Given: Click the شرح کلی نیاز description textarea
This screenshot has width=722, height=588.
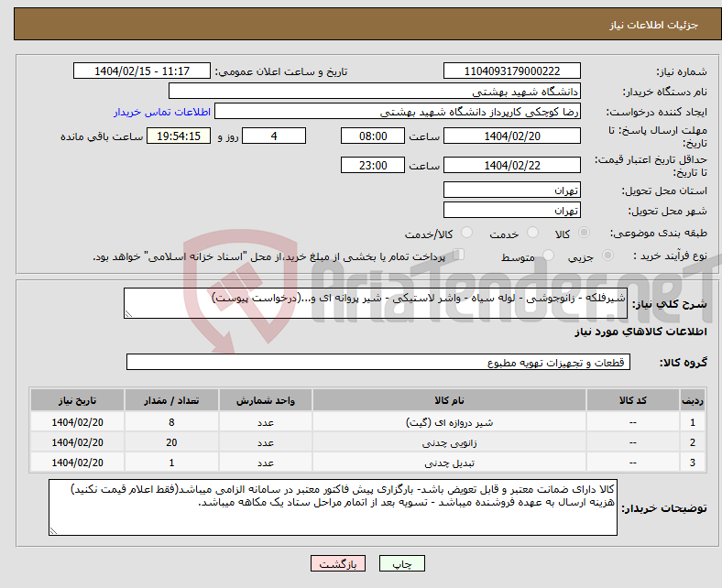Looking at the screenshot, I should tap(376, 303).
